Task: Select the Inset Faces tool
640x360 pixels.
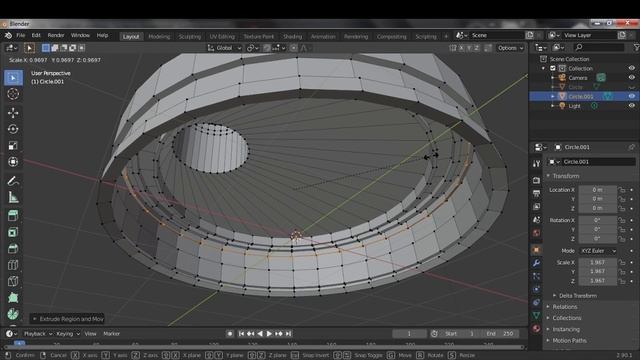Action: 13,232
